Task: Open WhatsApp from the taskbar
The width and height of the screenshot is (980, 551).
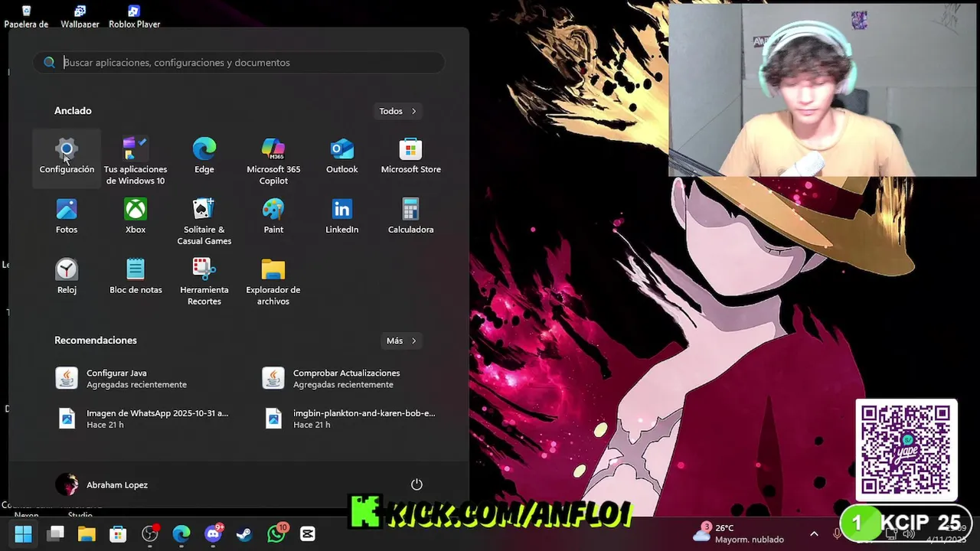Action: pos(276,534)
